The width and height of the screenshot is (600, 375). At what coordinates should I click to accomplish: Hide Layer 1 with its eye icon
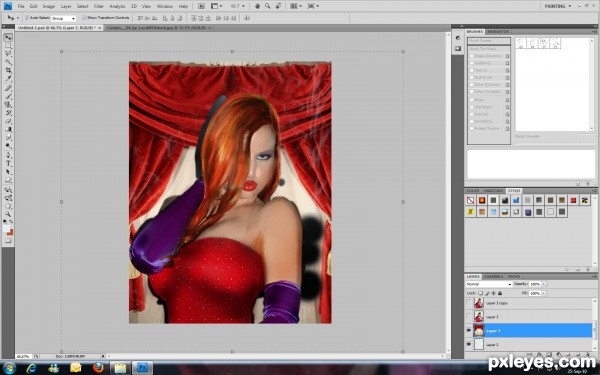tap(469, 344)
